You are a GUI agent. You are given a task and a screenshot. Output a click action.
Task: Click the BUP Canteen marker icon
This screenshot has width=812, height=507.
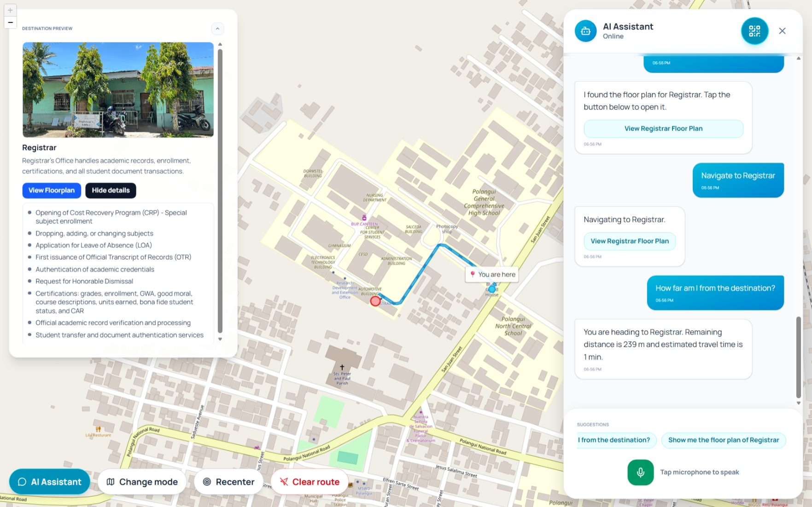[364, 218]
